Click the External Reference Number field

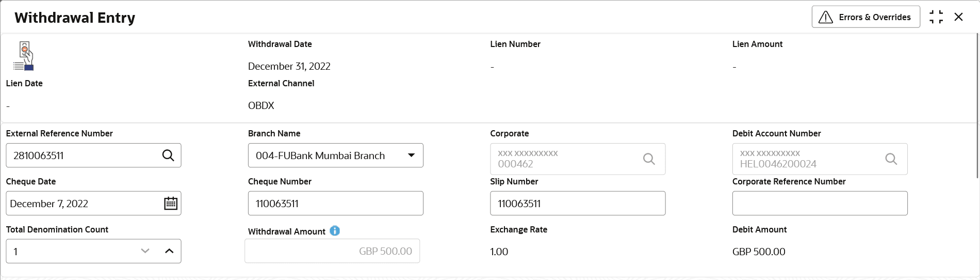83,155
